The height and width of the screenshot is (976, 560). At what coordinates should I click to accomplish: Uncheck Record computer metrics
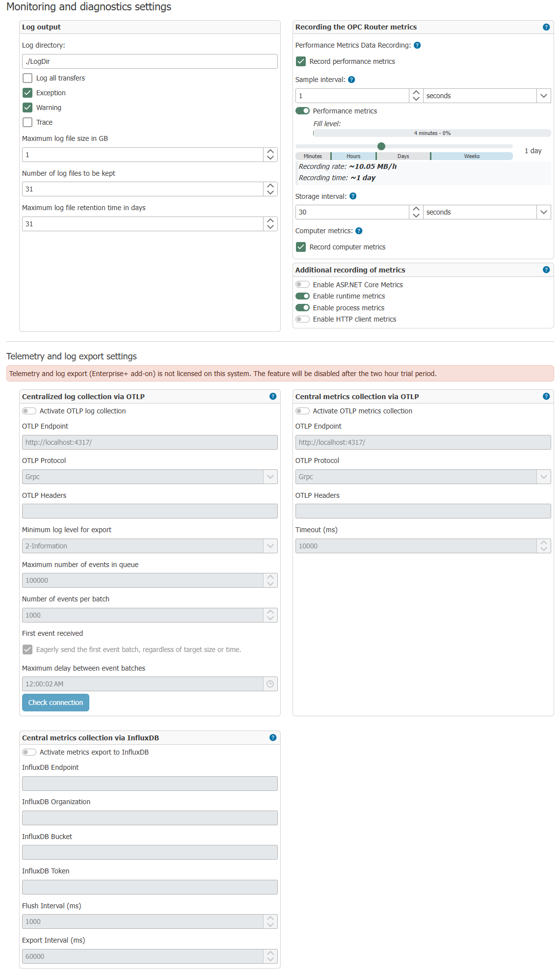[x=301, y=247]
